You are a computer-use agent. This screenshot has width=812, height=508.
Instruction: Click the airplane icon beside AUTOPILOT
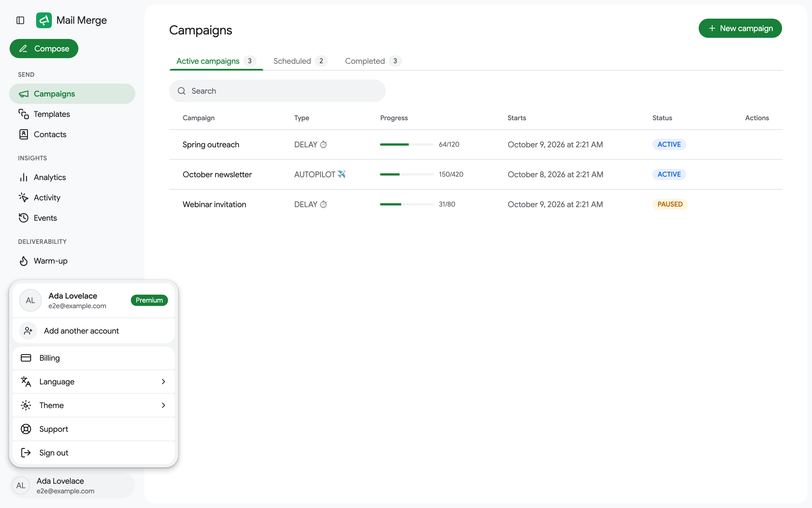341,174
